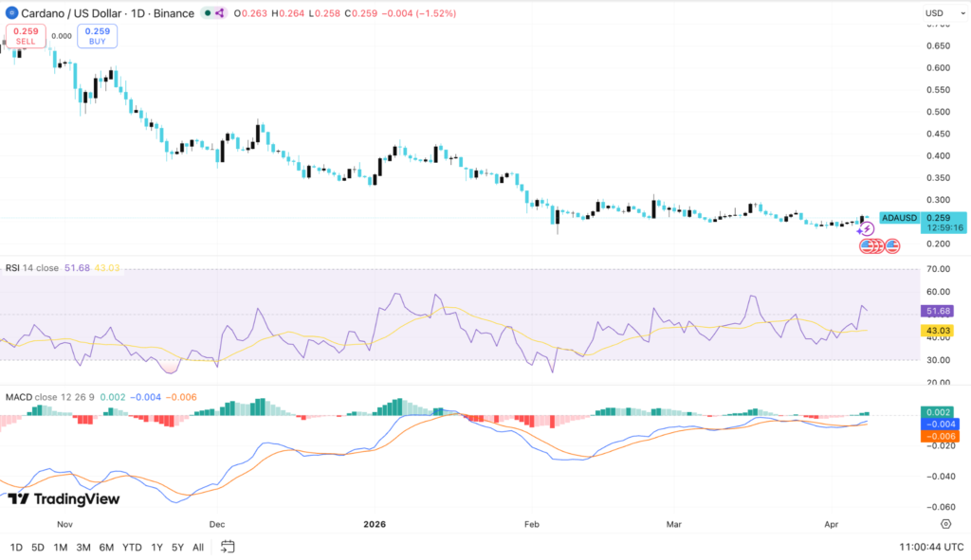This screenshot has width=971, height=560.
Task: Select the 1M timeframe option
Action: [59, 547]
